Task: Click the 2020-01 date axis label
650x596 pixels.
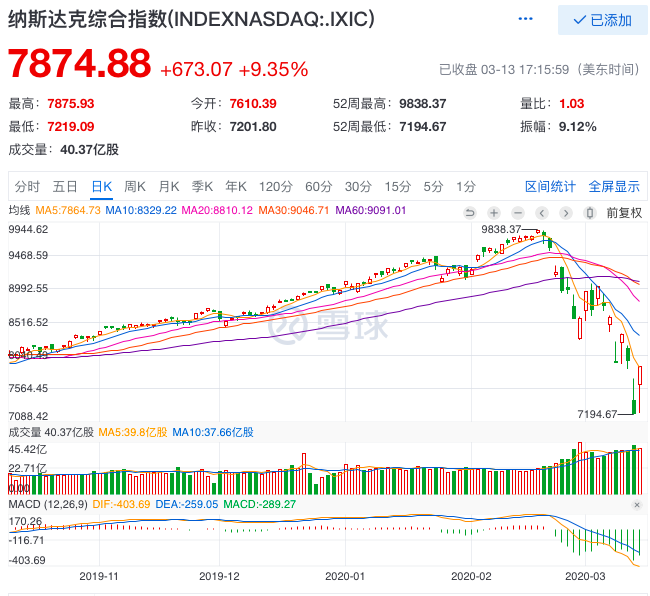Action: pos(345,576)
